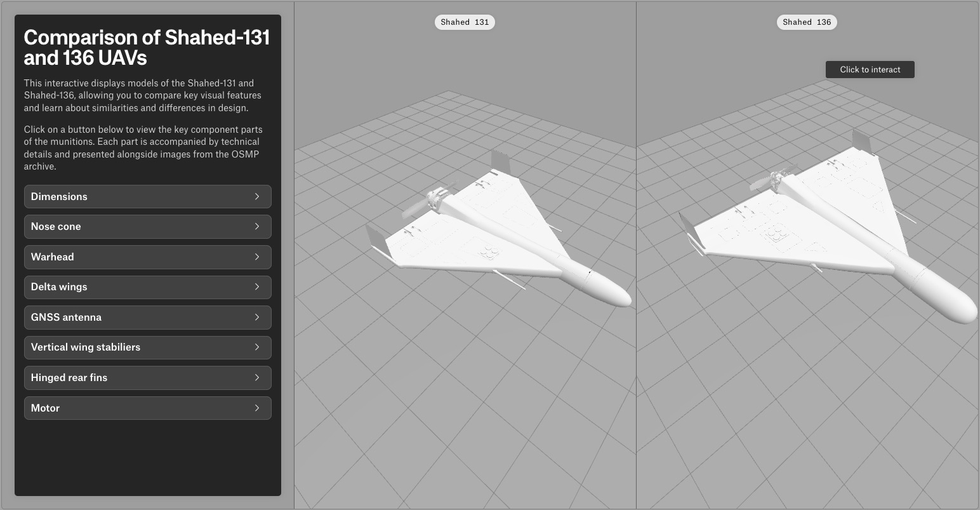Click the arrow icon beside Nose cone
The width and height of the screenshot is (980, 510).
(x=257, y=227)
